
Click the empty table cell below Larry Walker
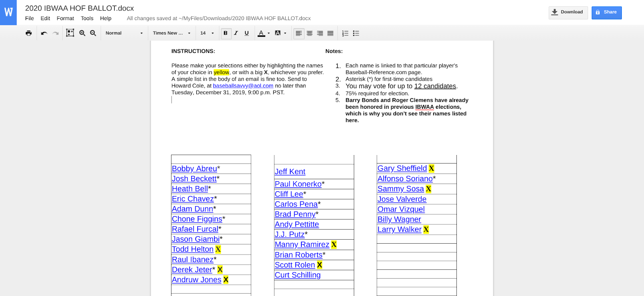point(417,239)
